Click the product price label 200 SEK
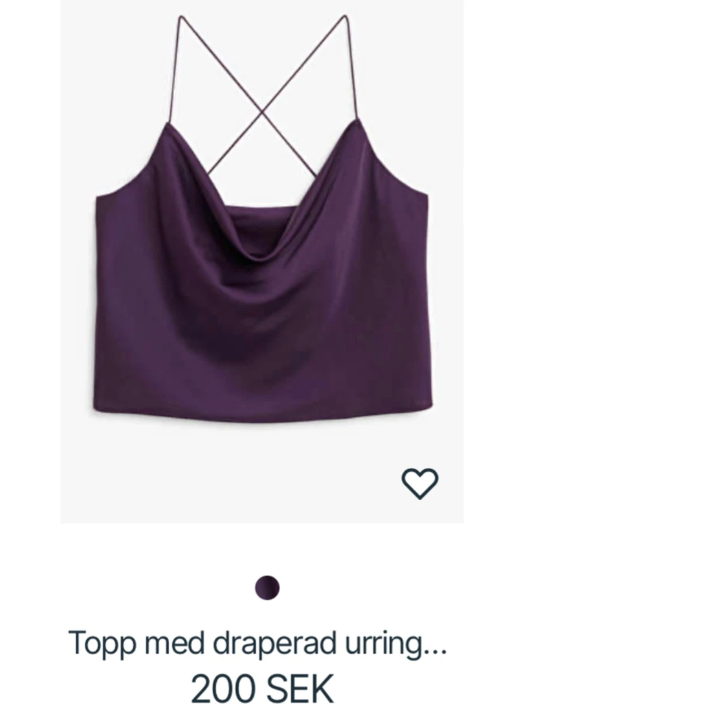728x728 pixels. point(262,689)
